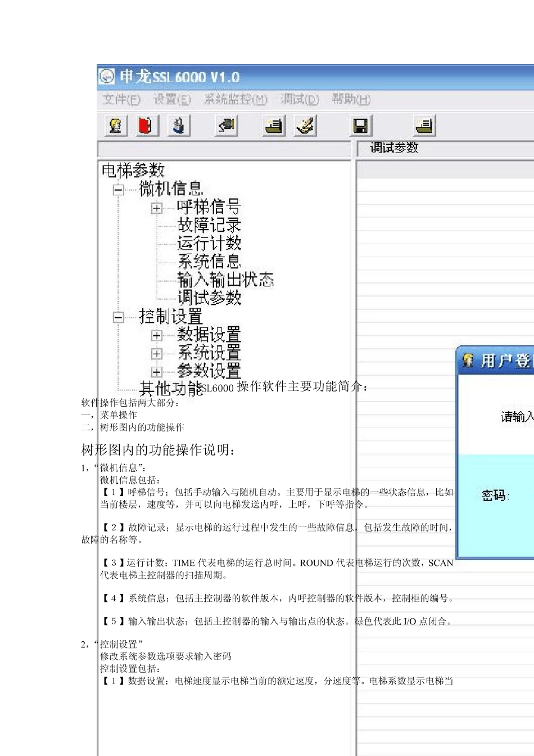The height and width of the screenshot is (756, 534).
Task: Click the 一，菜单操作 line
Action: coord(109,415)
